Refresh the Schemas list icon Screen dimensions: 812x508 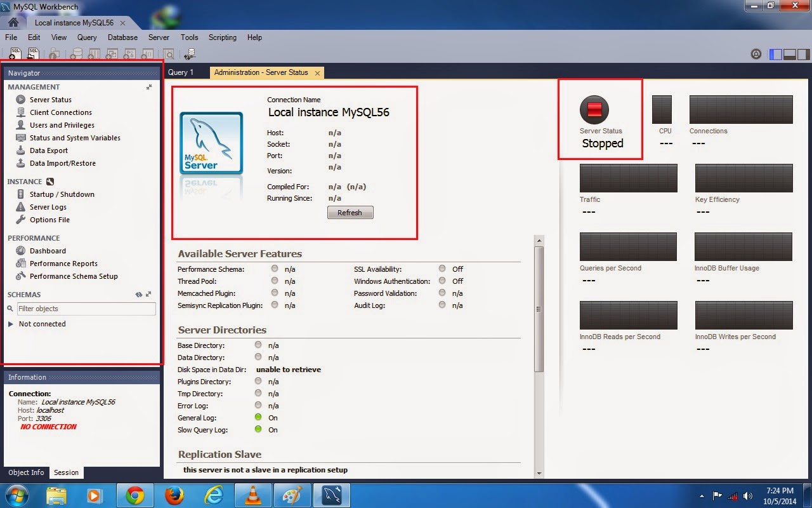pos(139,295)
